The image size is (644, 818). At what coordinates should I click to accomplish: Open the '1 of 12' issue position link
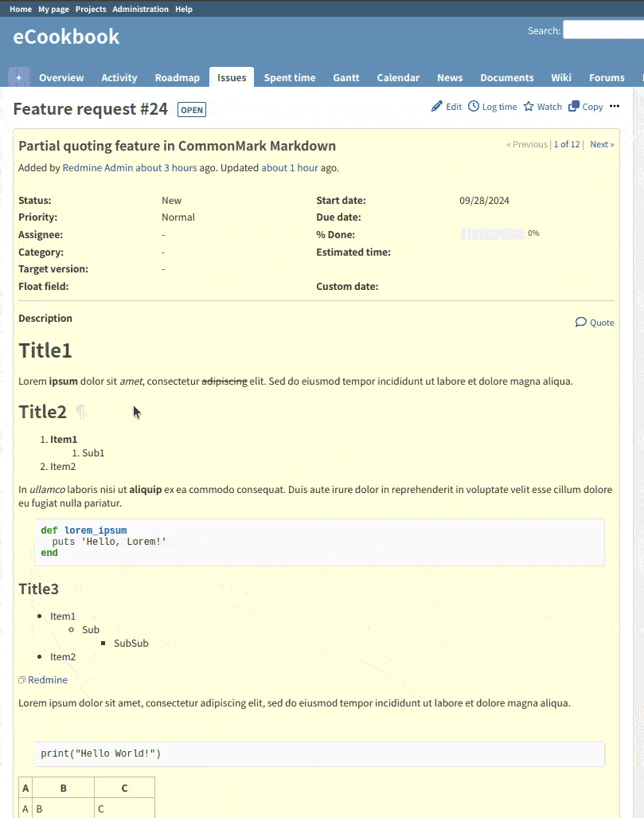click(x=567, y=144)
